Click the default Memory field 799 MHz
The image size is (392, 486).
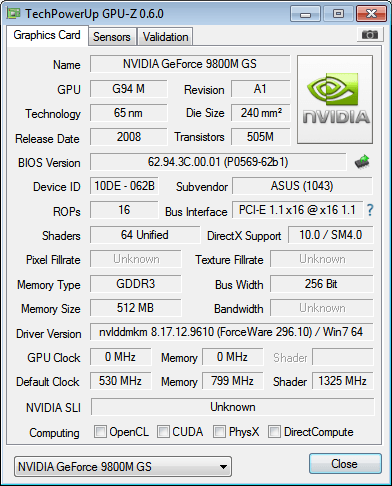(233, 381)
